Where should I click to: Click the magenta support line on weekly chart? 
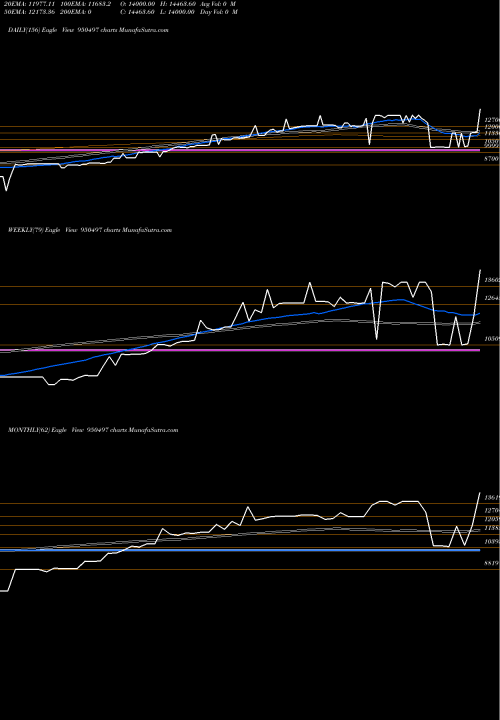tap(240, 350)
